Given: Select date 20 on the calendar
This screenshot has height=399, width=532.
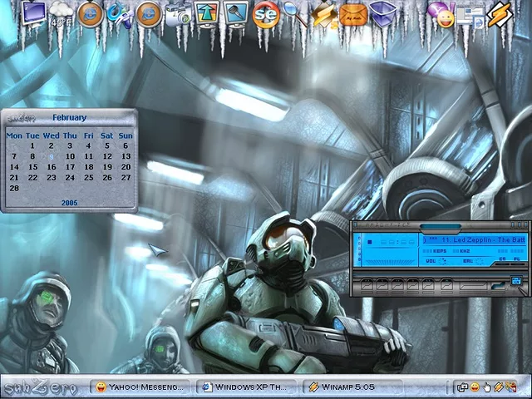Looking at the screenshot, I should point(126,167).
